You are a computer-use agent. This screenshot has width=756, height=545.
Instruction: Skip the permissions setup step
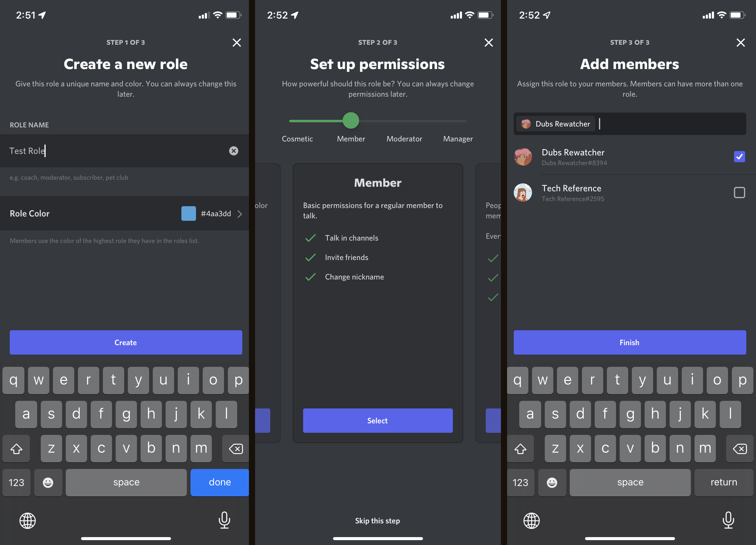[x=377, y=520]
